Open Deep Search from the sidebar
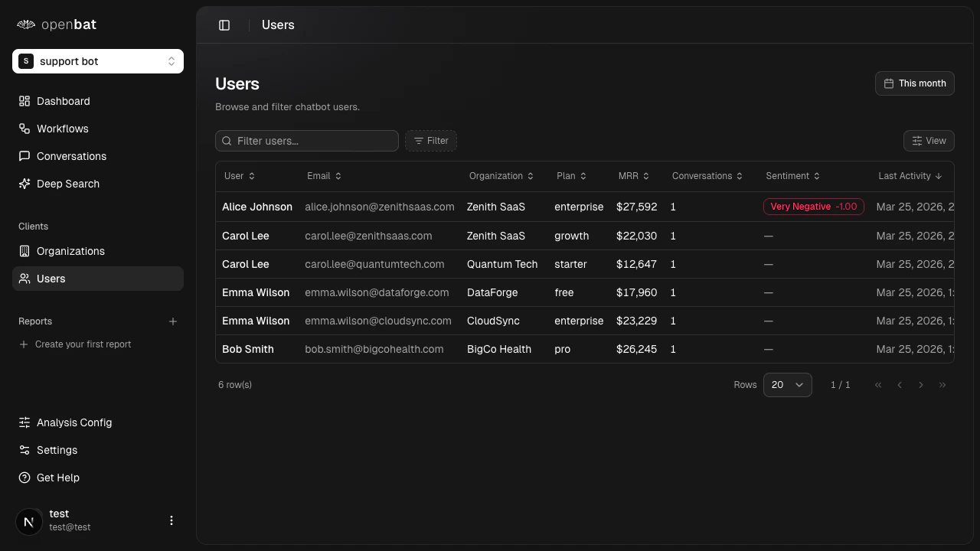This screenshot has height=551, width=980. (67, 184)
